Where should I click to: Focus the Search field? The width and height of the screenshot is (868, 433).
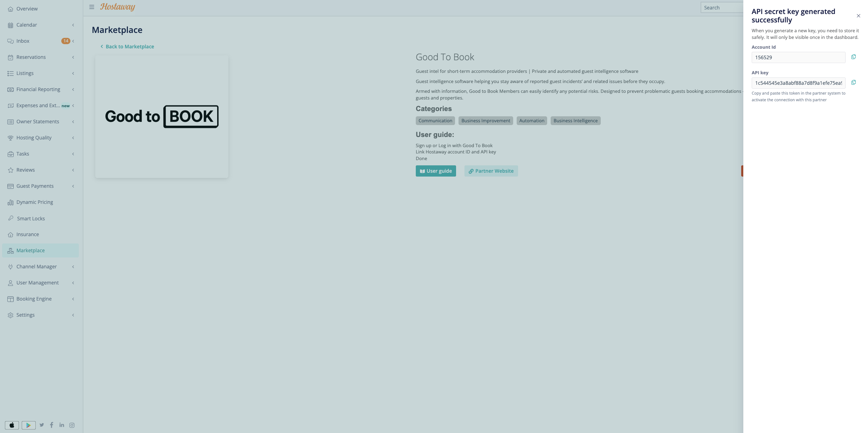click(722, 7)
